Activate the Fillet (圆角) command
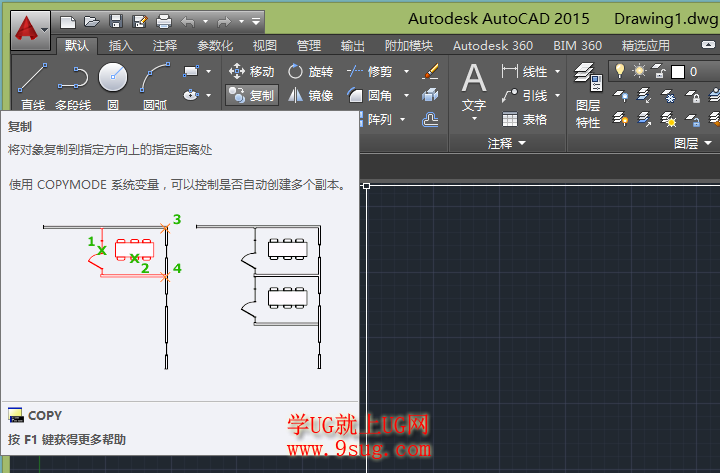 coord(370,95)
